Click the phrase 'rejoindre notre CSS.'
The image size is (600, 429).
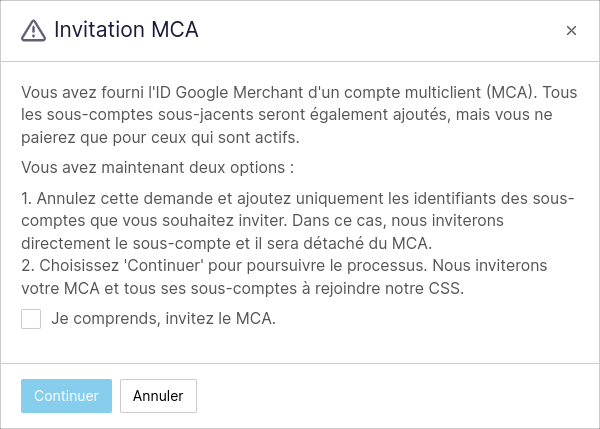point(390,288)
